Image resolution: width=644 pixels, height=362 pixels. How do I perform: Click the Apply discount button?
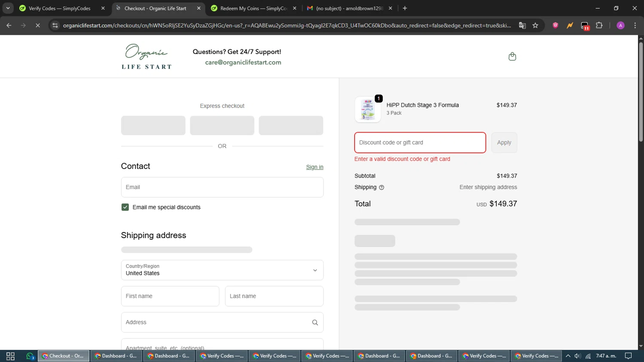[504, 142]
